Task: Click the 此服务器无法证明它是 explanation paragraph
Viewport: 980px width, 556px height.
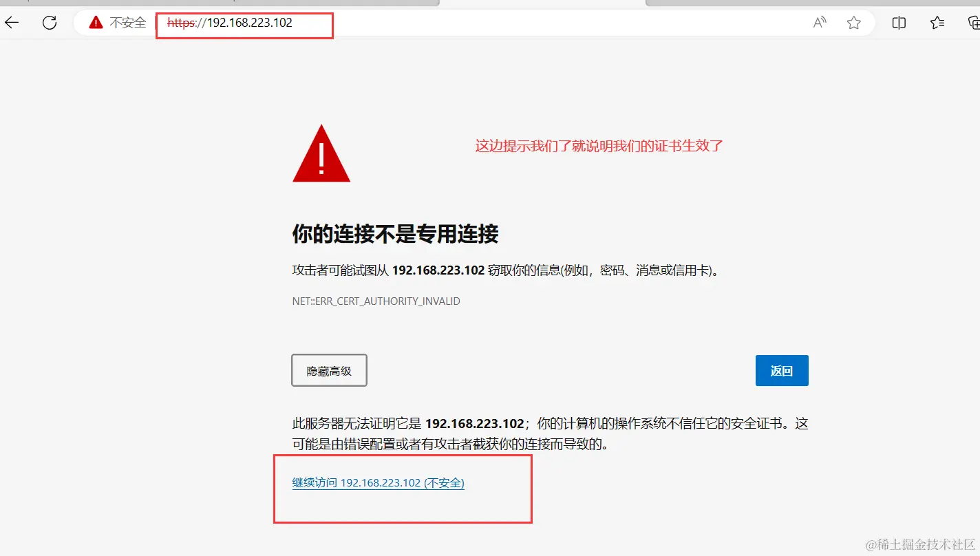Action: [550, 434]
